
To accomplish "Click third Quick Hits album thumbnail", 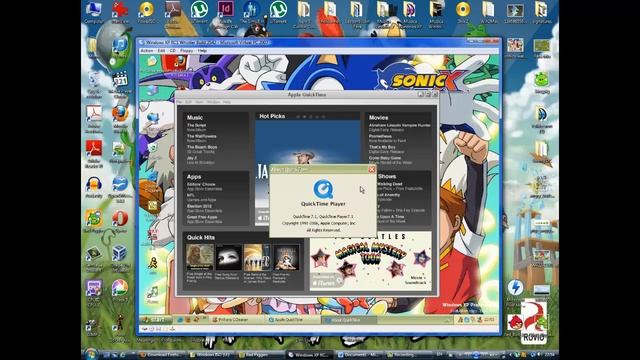I will 257,257.
